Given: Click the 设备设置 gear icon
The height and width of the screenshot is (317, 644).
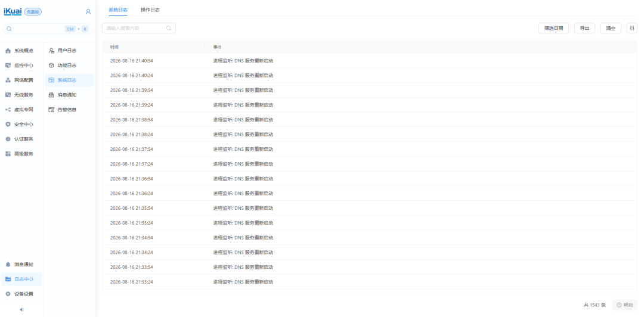Looking at the screenshot, I should 8,294.
